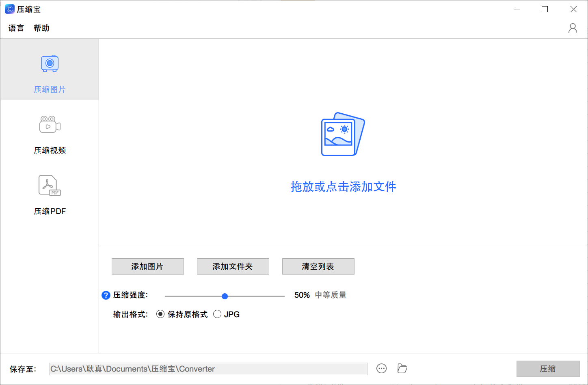Viewport: 588px width, 385px height.
Task: Click 添加文件夹 to add a folder
Action: tap(233, 266)
